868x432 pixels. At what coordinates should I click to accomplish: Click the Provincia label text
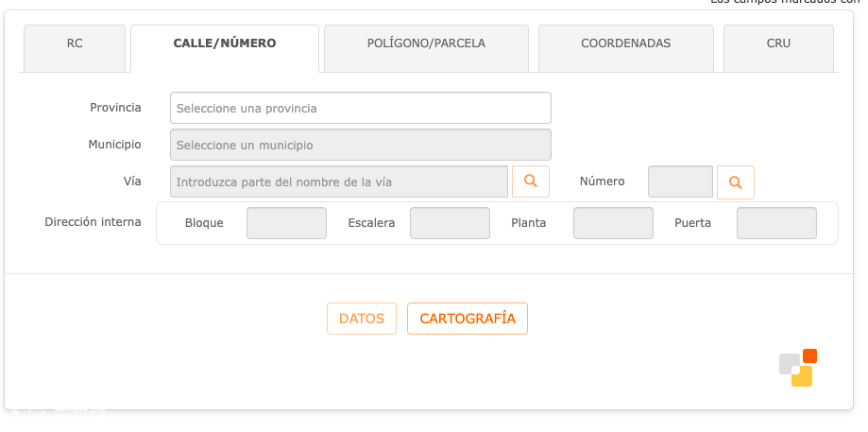click(x=115, y=108)
